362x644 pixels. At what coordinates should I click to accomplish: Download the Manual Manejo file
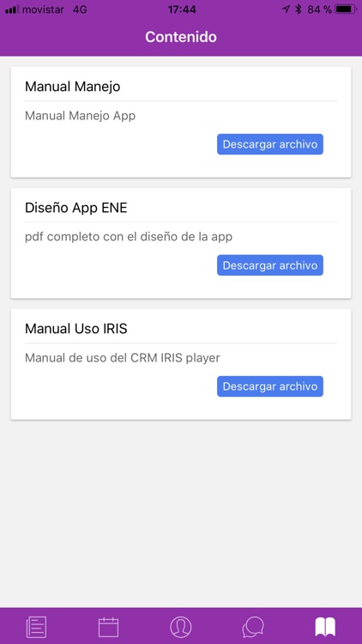270,144
